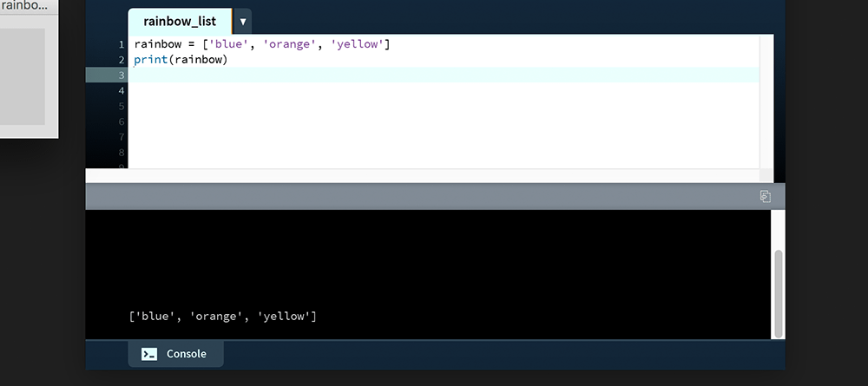The height and width of the screenshot is (386, 868).
Task: Click the copy output icon on gray bar
Action: coord(765,196)
